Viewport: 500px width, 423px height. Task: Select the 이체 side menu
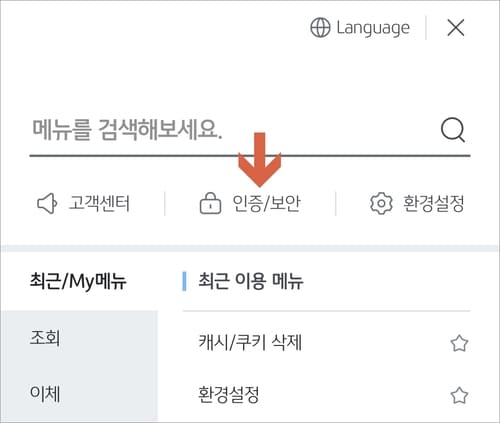tap(45, 394)
